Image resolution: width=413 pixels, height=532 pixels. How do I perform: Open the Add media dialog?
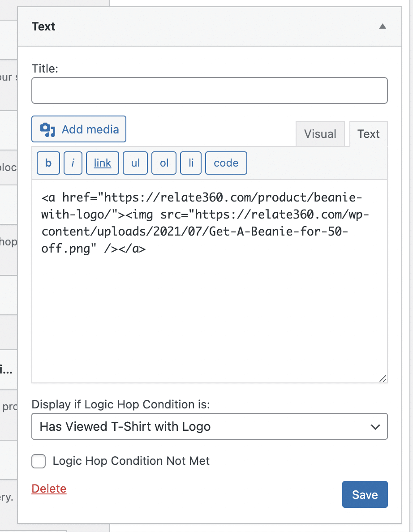pyautogui.click(x=78, y=129)
